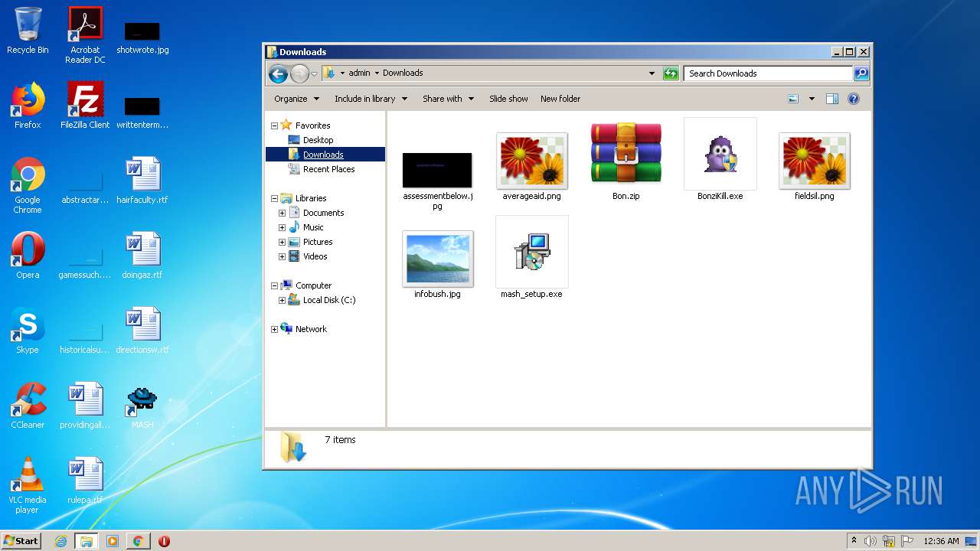Click admin in the address path

pyautogui.click(x=359, y=73)
